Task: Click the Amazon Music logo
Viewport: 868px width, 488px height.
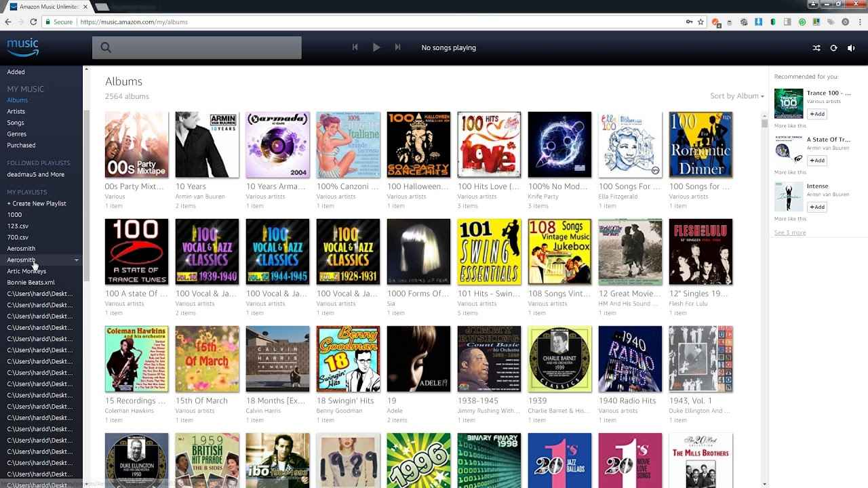Action: click(x=22, y=47)
